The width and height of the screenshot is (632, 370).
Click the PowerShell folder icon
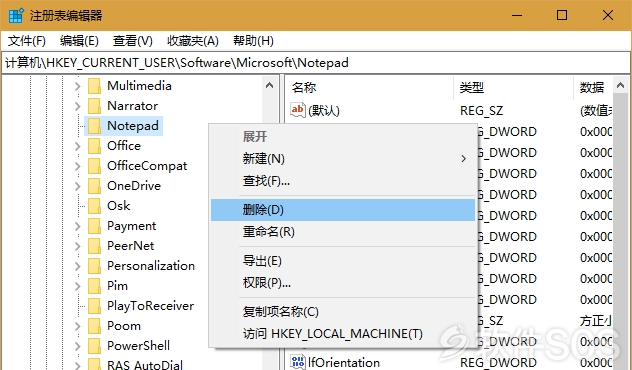pos(94,346)
